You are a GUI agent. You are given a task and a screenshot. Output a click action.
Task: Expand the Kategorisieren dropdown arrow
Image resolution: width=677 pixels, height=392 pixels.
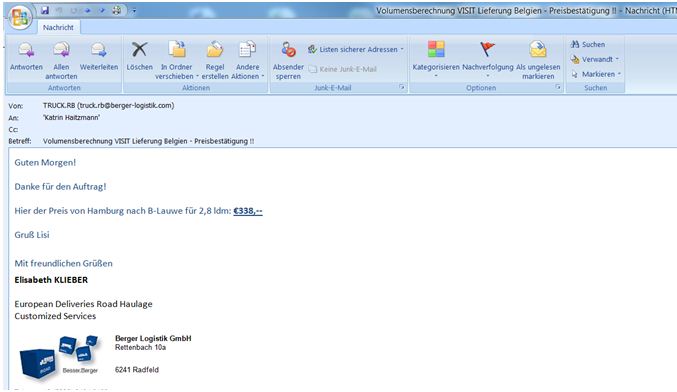coord(436,76)
